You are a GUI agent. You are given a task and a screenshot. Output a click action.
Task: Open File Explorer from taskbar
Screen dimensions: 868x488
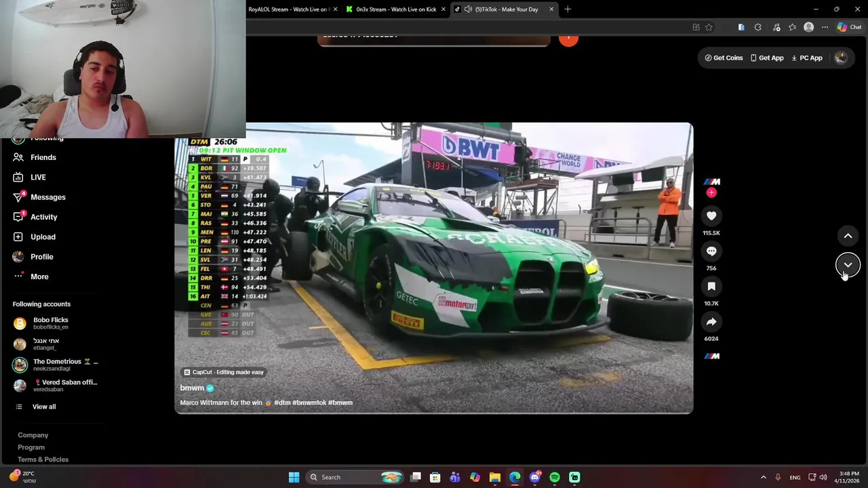coord(495,477)
